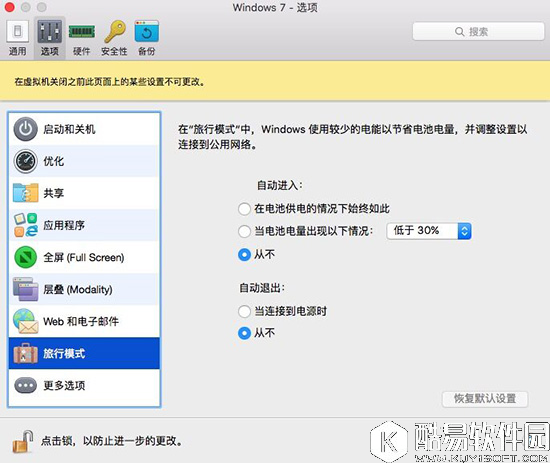Click the suitcase icon for 旅行模式
The height and width of the screenshot is (463, 550).
25,353
